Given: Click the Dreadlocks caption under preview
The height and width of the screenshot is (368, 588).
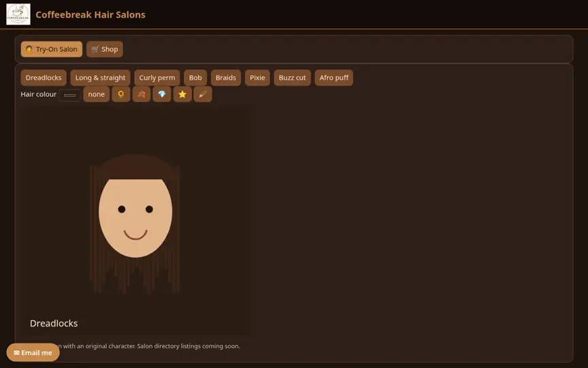Looking at the screenshot, I should point(54,323).
